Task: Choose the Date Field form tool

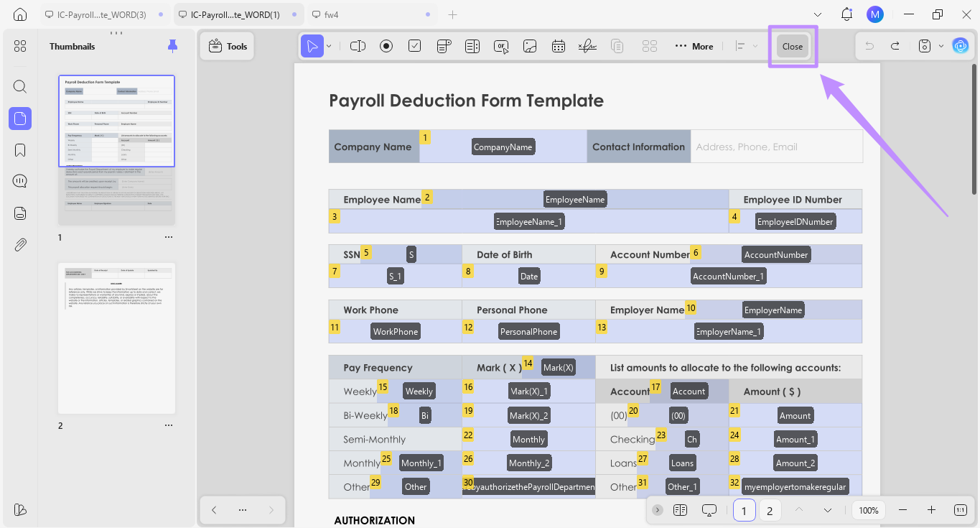Action: (559, 46)
